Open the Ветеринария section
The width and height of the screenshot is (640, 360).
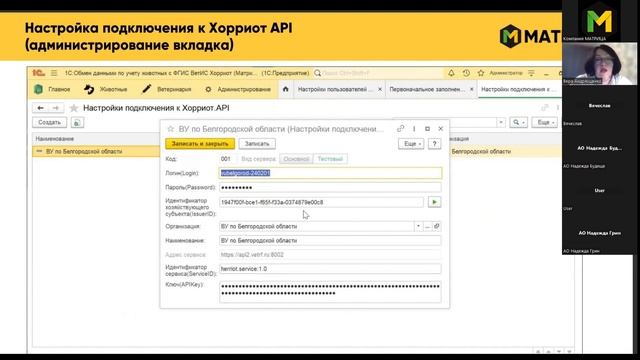pyautogui.click(x=167, y=89)
